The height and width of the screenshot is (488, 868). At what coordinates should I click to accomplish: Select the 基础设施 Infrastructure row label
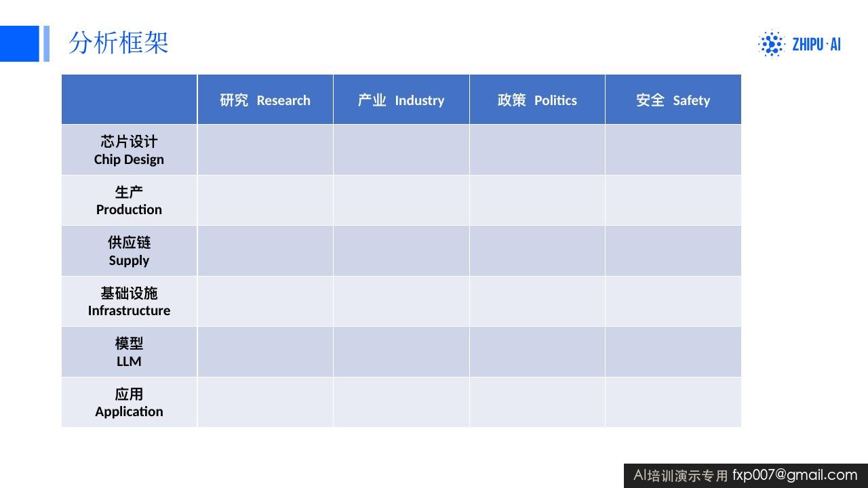pos(129,302)
